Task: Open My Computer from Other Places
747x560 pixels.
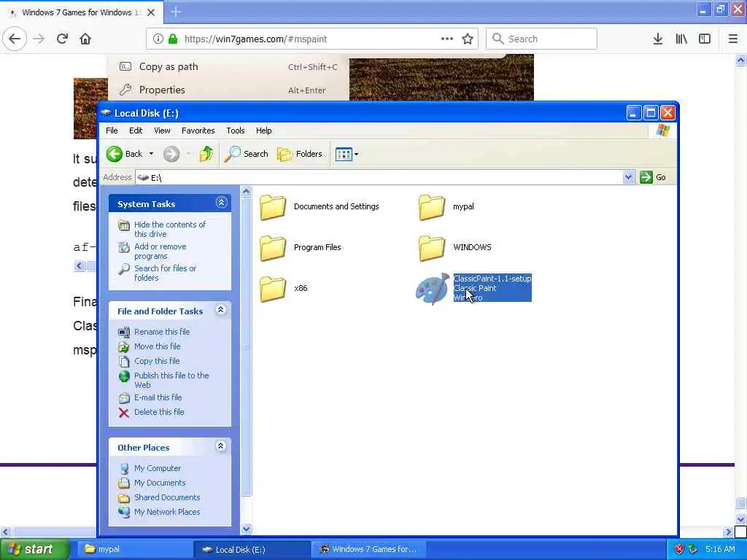Action: (158, 468)
